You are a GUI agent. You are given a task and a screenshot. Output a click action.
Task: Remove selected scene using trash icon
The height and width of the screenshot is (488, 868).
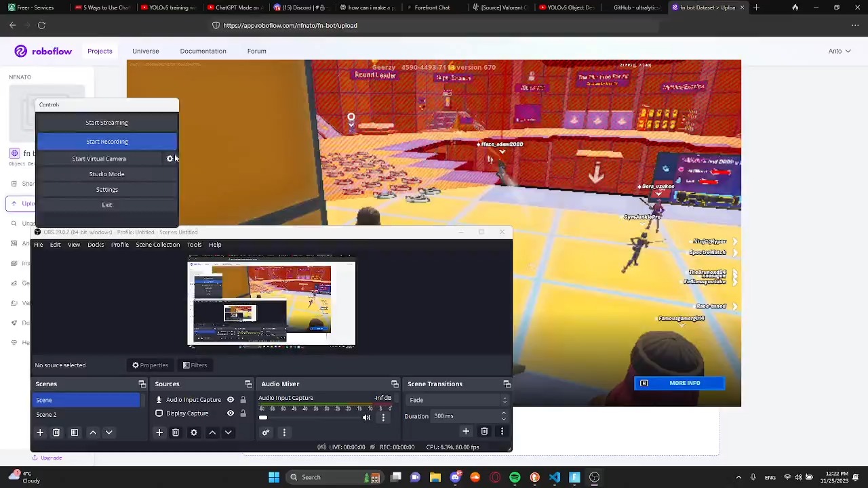coord(56,432)
